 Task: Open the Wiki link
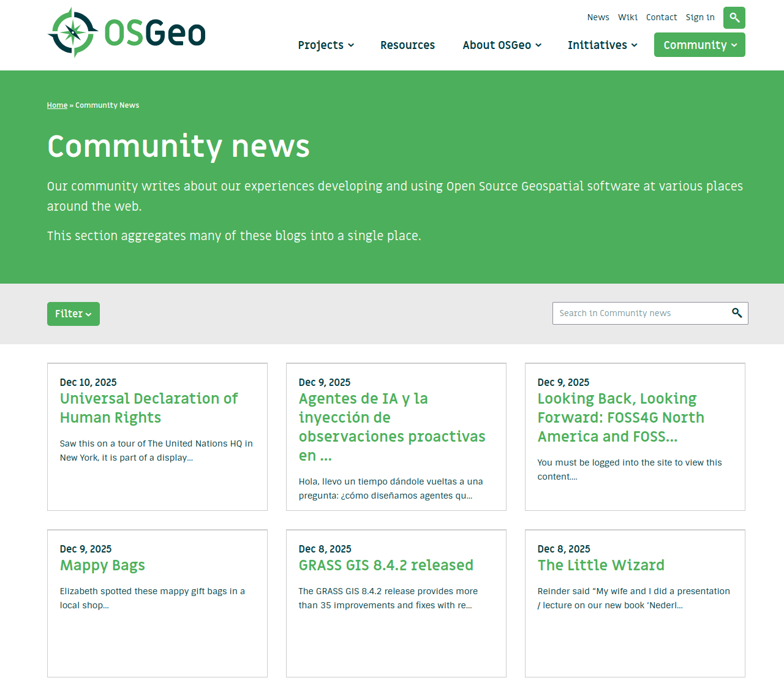click(x=627, y=17)
